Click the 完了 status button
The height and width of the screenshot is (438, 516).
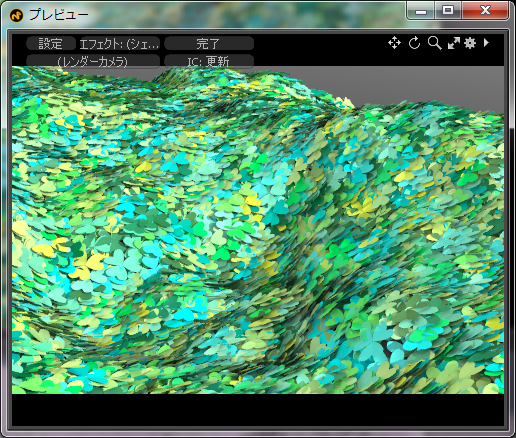209,44
